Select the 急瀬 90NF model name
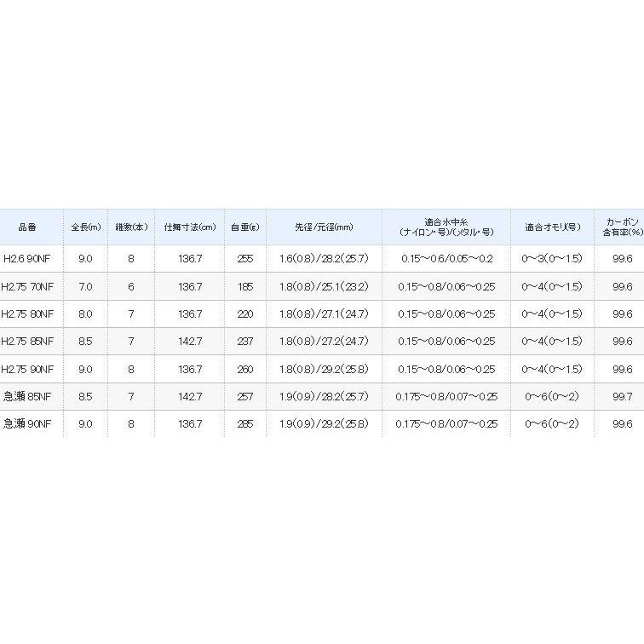 click(x=27, y=424)
